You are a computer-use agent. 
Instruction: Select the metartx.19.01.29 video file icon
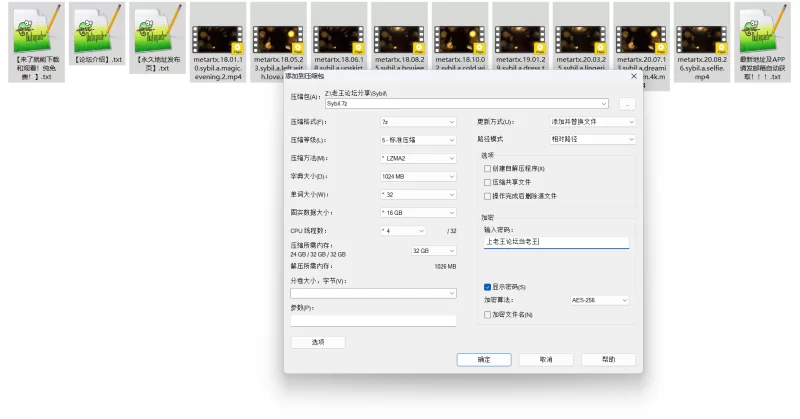pyautogui.click(x=520, y=40)
